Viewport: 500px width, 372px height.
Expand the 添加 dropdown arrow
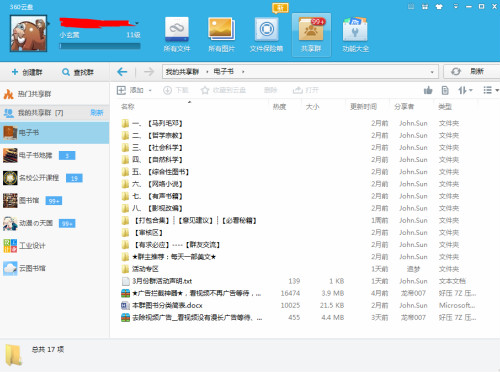point(150,91)
